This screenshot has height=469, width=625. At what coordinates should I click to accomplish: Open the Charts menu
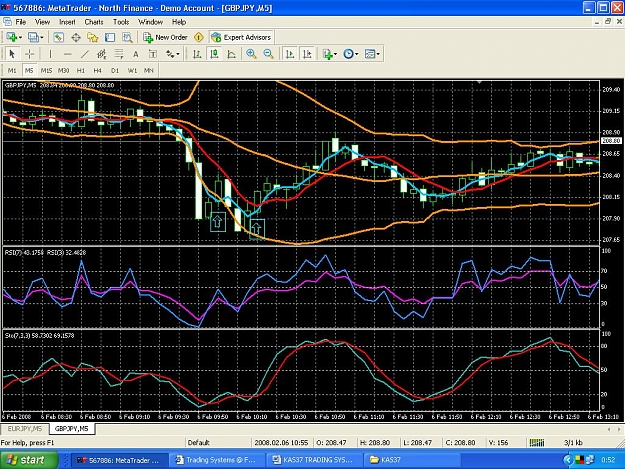(94, 22)
